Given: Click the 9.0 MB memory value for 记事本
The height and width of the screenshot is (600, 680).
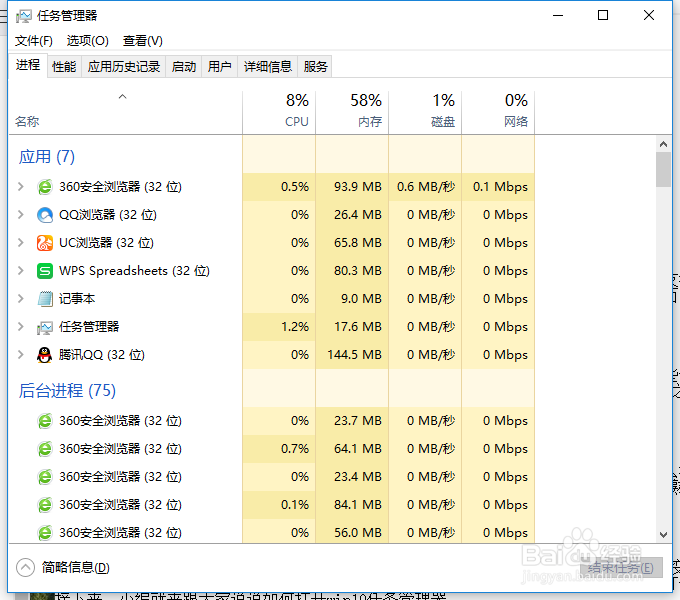Looking at the screenshot, I should click(x=361, y=299).
